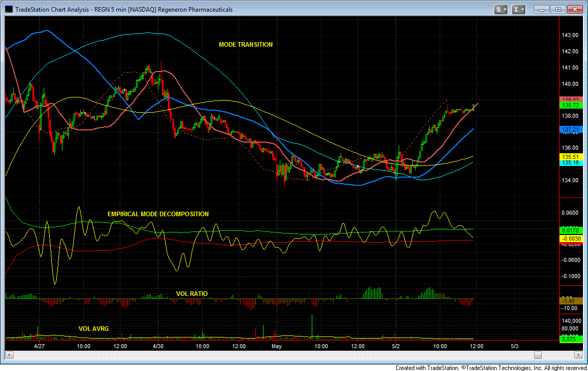
Task: Click the May date on time axis
Action: tap(277, 346)
